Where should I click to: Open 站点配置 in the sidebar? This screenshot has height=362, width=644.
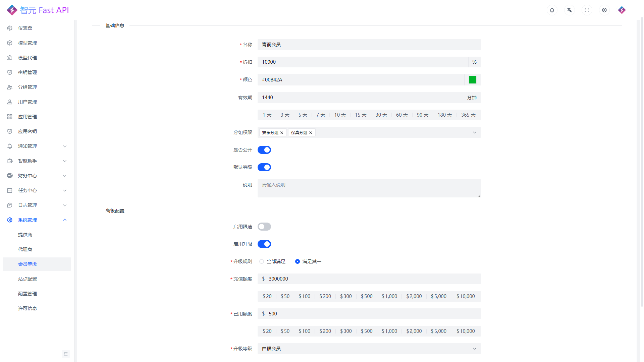pos(28,279)
